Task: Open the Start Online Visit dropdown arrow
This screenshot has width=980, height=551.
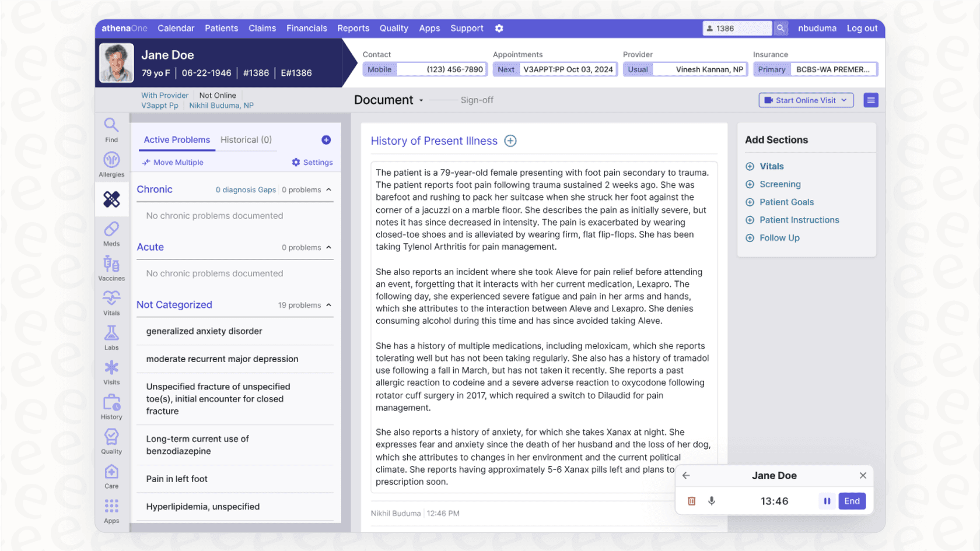Action: (x=844, y=100)
